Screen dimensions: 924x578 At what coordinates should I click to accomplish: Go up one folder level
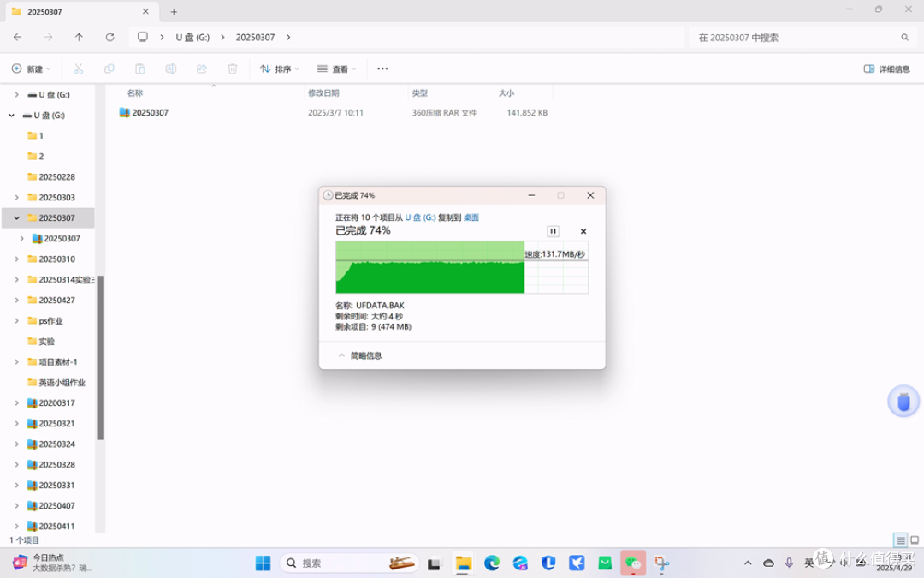coord(79,37)
